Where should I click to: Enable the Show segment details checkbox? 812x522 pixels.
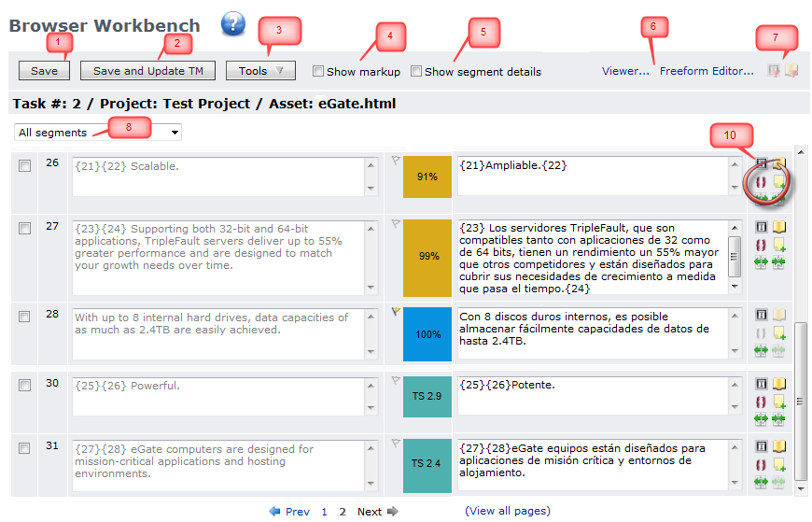tap(416, 71)
